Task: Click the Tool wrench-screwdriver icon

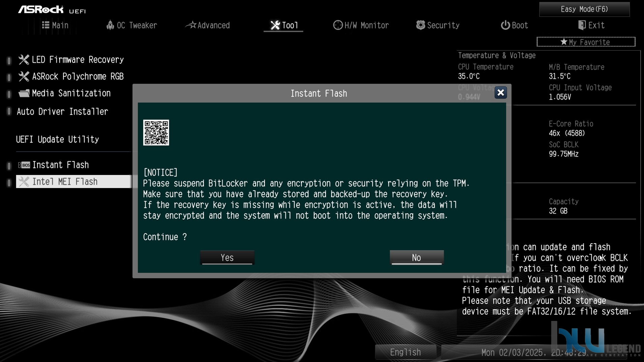Action: tap(275, 25)
